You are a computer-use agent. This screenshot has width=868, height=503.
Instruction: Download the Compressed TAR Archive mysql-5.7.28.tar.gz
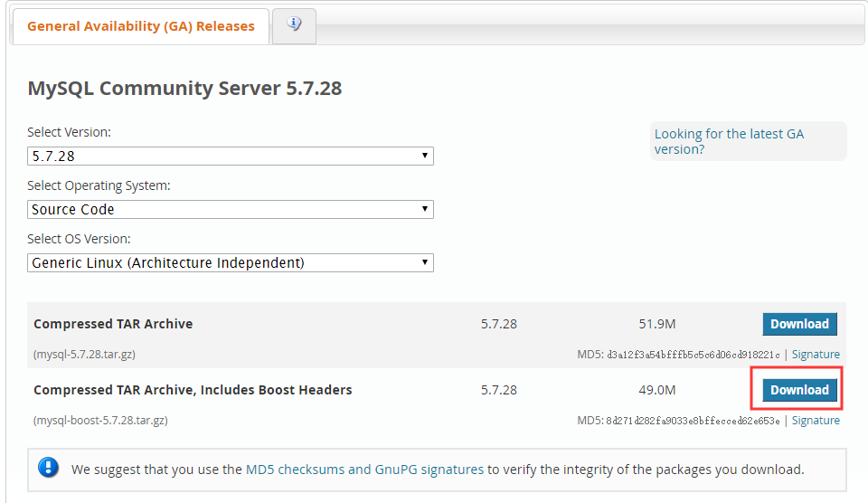[799, 324]
